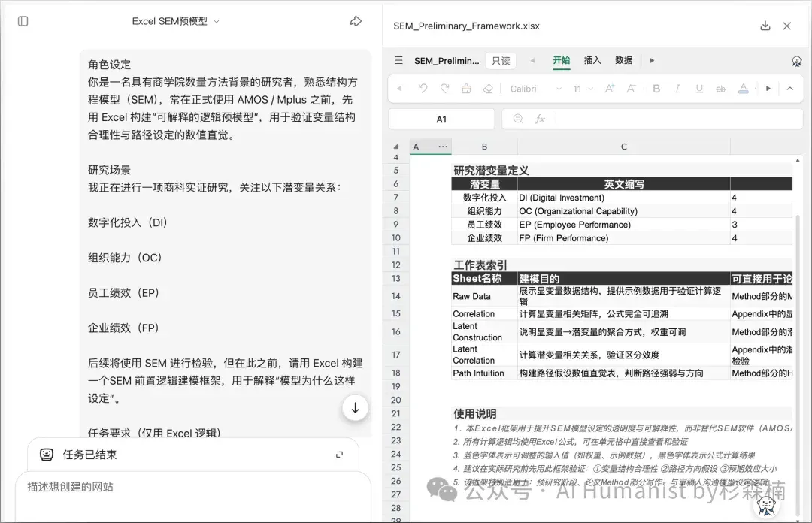Open the assistant avatar icon in ribbon
812x523 pixels.
coord(796,61)
